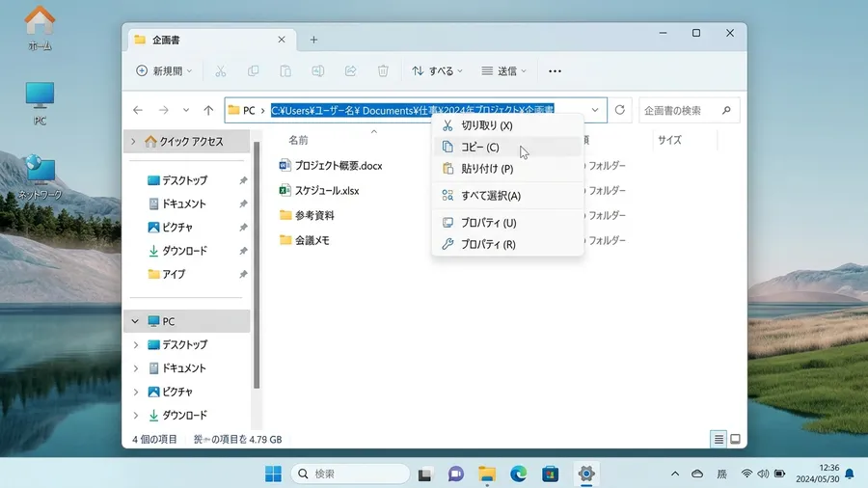Screen dimensions: 868x488
Task: Choose コピー (C) from the context menu
Action: point(507,148)
